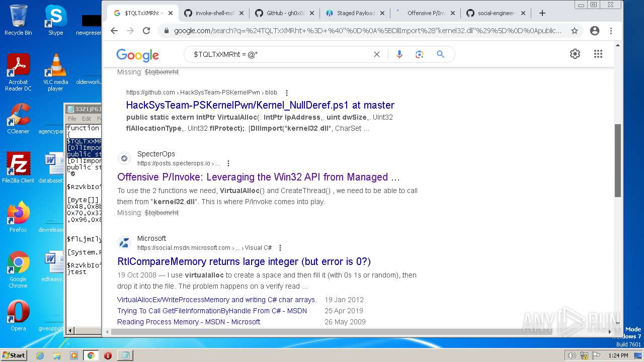Open the Recycle Bin desktop icon
This screenshot has height=362, width=644.
tap(18, 20)
